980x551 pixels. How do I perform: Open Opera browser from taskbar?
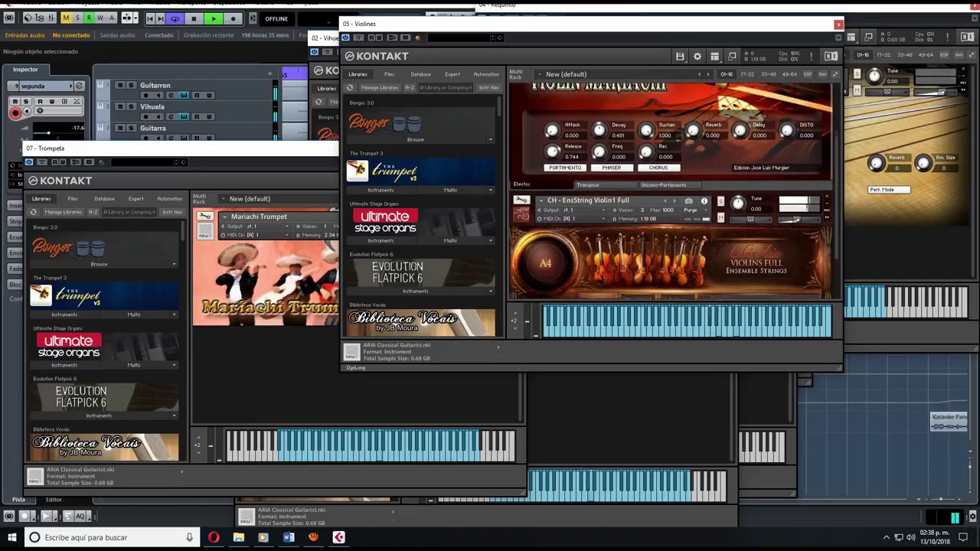(214, 537)
